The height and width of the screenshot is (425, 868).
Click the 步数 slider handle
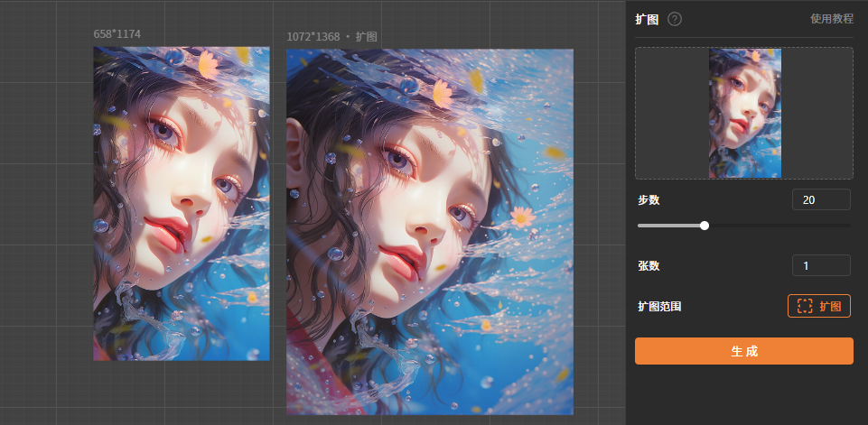(705, 226)
